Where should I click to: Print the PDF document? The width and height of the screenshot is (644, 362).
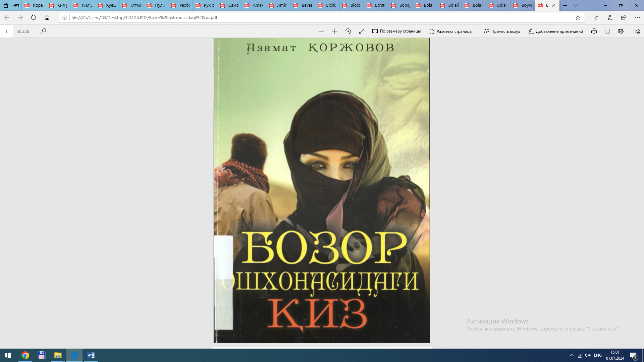tap(594, 31)
